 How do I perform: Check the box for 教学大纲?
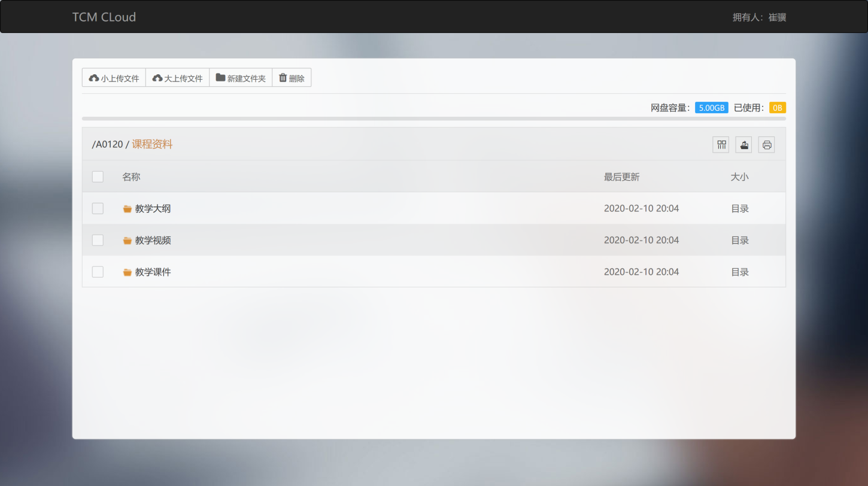point(98,208)
